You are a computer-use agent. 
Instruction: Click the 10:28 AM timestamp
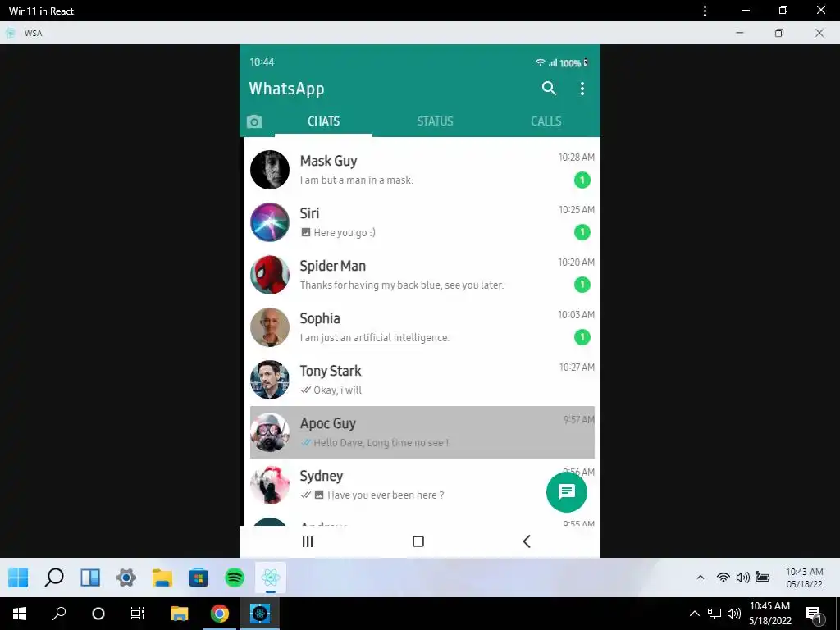[x=577, y=157]
